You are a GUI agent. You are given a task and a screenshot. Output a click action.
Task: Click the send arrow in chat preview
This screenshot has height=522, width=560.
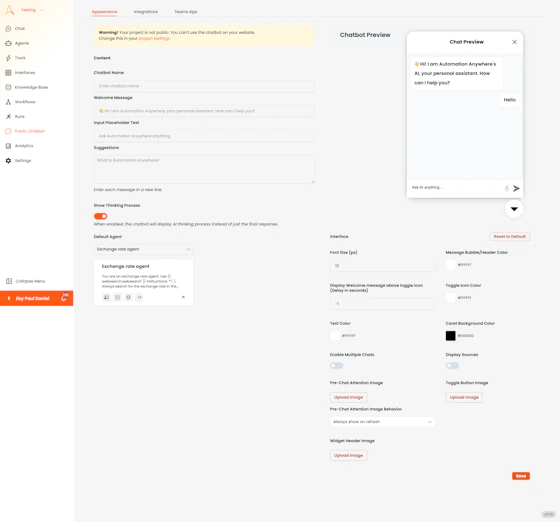tap(516, 188)
